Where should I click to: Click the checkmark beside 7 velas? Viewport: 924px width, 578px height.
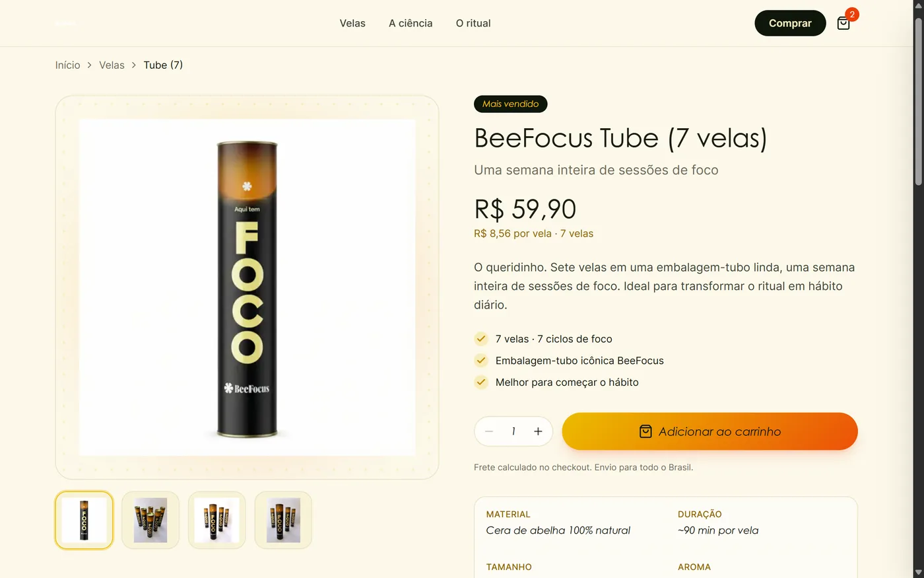[481, 339]
